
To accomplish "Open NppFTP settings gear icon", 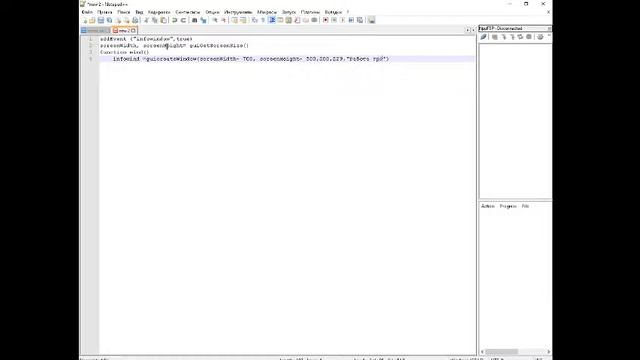I will 540,37.
